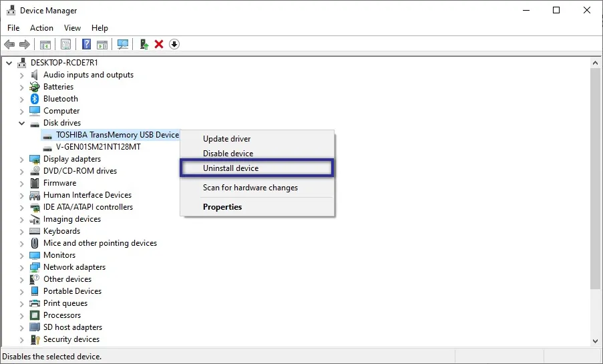Toggle the show/hide console tree icon
This screenshot has width=603, height=364.
[45, 44]
